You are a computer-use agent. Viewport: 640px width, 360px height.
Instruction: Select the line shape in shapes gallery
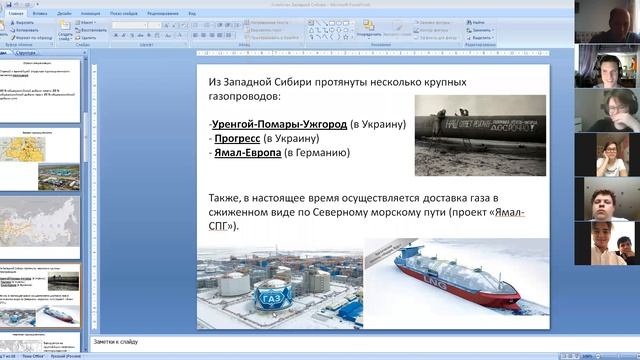tap(318, 23)
